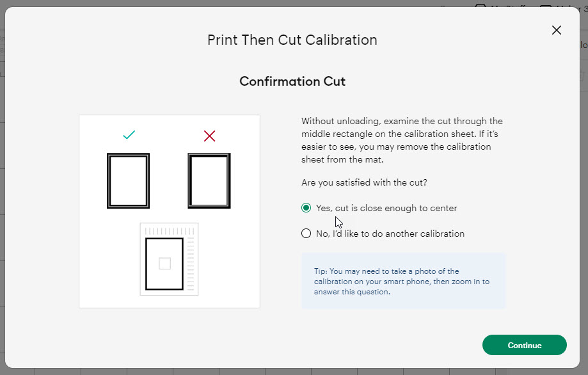
Task: Click the calibration sheet illustration
Action: tap(168, 259)
